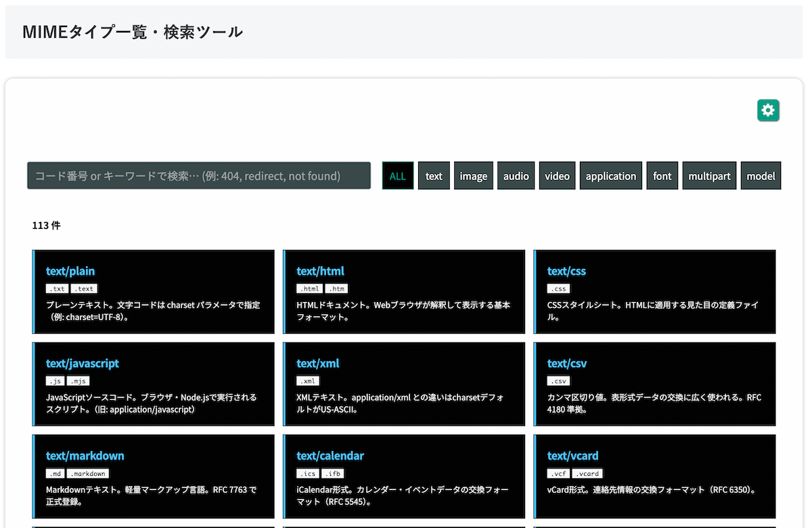Select the ALL category filter
Viewport: 812px width, 528px height.
(x=397, y=175)
